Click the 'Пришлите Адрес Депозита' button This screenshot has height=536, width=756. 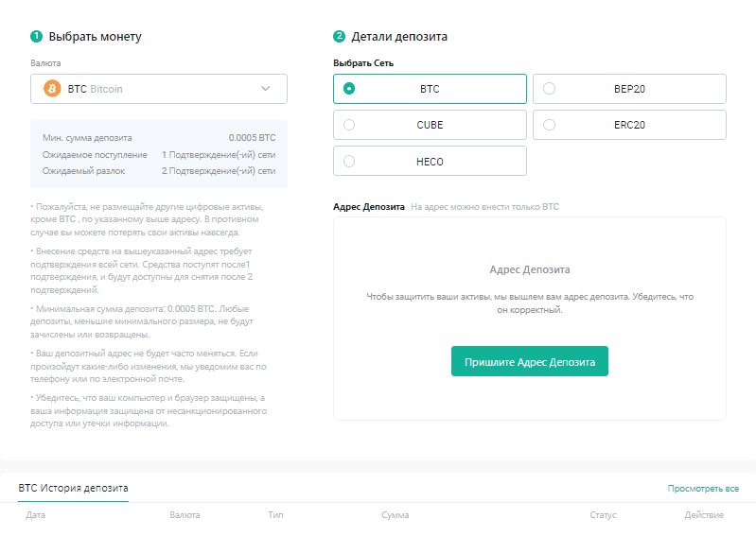(x=530, y=361)
